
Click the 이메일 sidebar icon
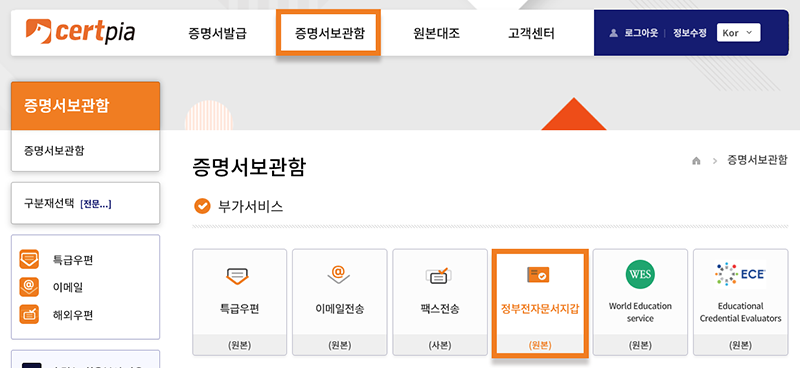point(29,287)
